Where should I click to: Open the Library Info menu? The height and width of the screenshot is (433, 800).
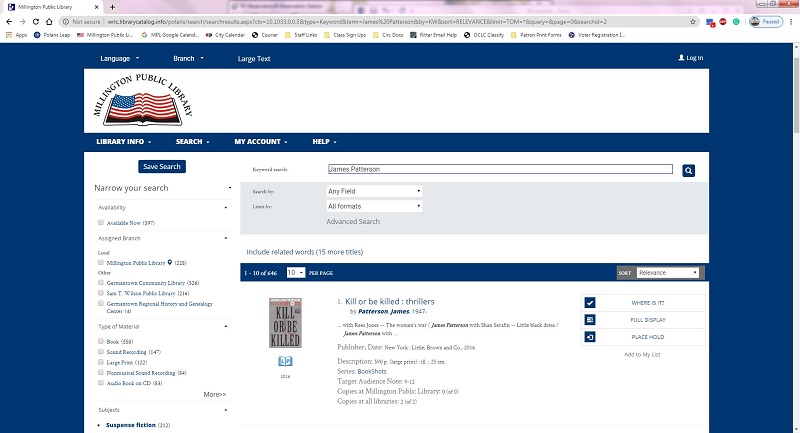pyautogui.click(x=122, y=142)
